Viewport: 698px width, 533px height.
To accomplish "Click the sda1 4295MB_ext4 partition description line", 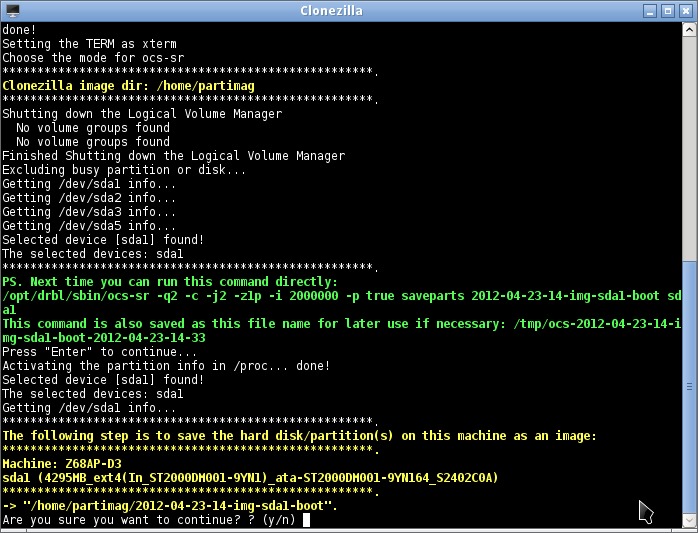I will click(250, 478).
